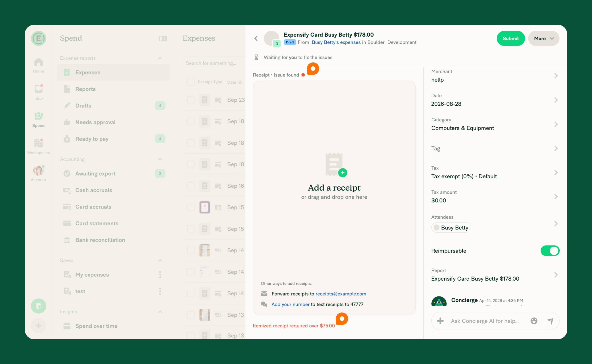Screen dimensions: 592x364
Task: Go back using the left arrow
Action: 256,38
